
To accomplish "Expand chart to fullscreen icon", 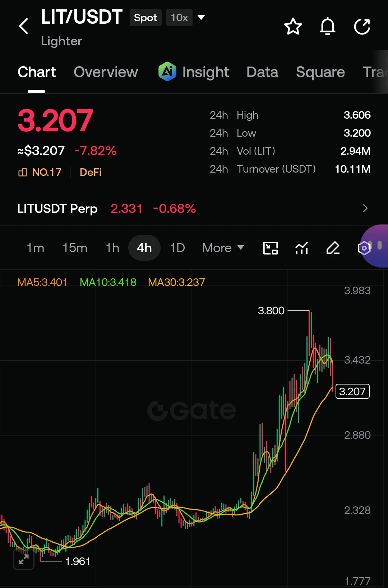I will pyautogui.click(x=24, y=559).
